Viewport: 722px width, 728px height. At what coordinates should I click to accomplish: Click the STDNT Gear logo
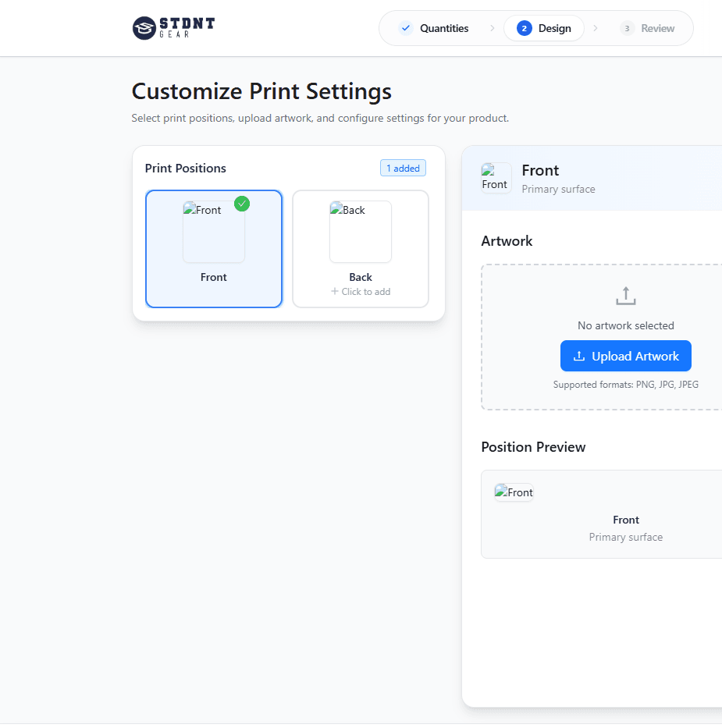pos(173,28)
